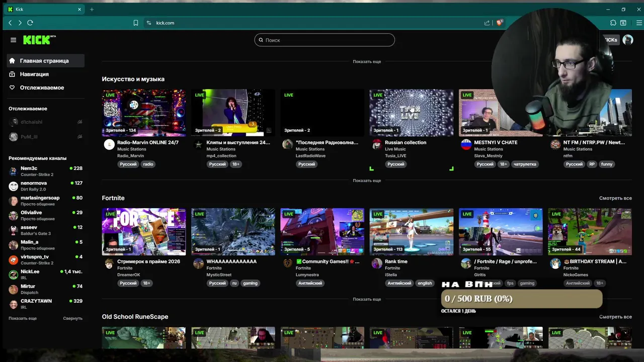Click the gaming tag under WHAAAAAAAAAAAAA
This screenshot has height=362, width=644.
coord(250,283)
